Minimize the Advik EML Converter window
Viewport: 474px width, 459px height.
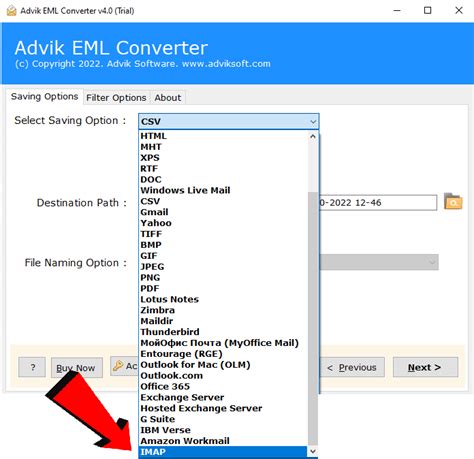397,11
